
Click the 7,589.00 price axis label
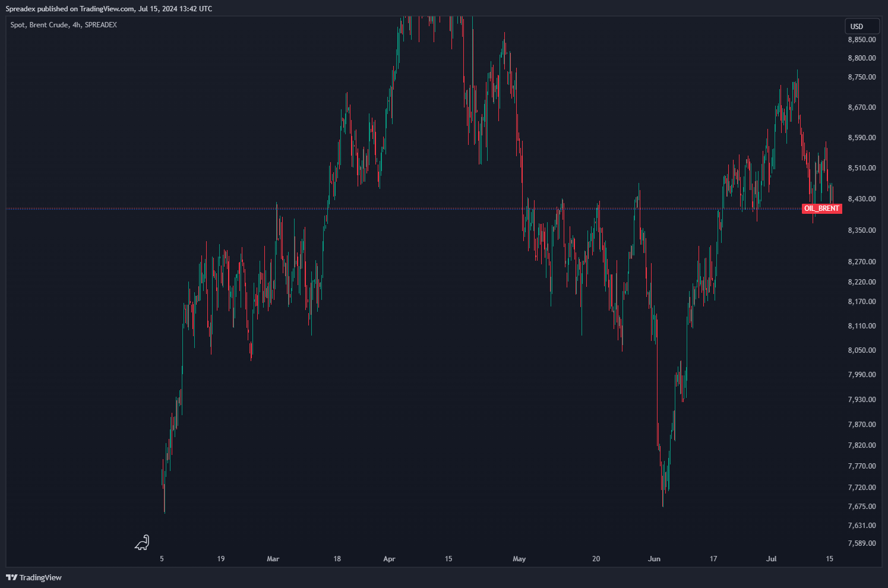tap(862, 543)
